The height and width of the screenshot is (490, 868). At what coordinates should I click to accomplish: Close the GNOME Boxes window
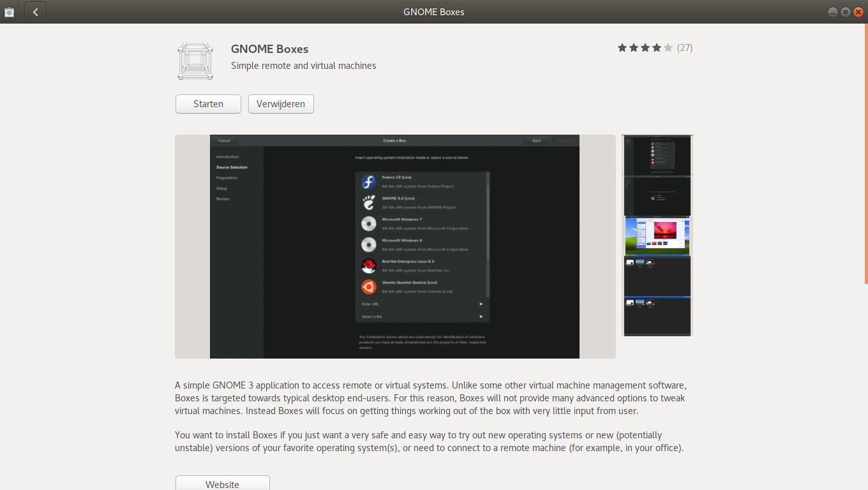click(x=858, y=11)
